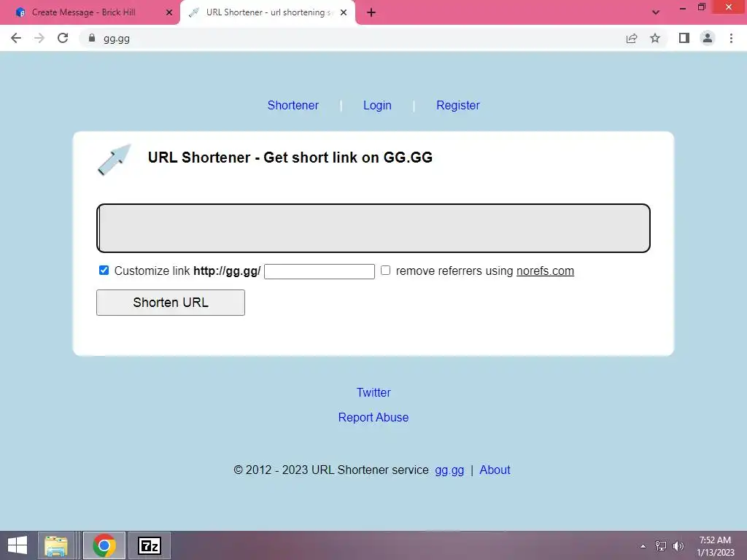Share this page icon in address bar

[x=632, y=38]
